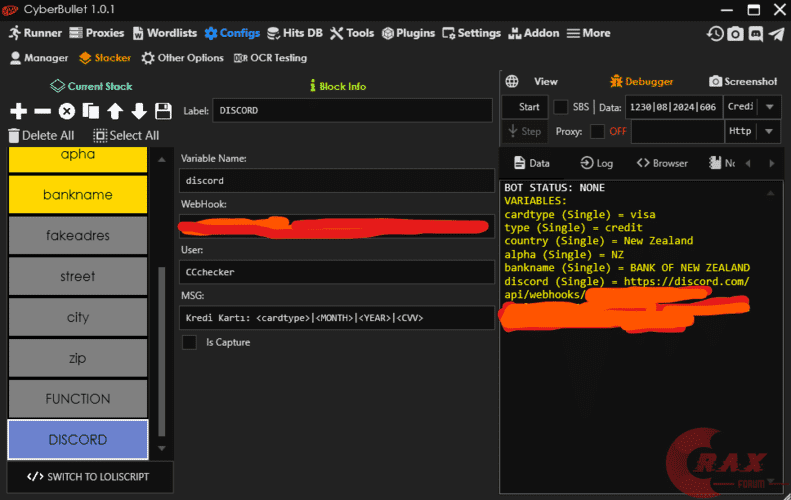Click the Block Info icon

pos(313,86)
